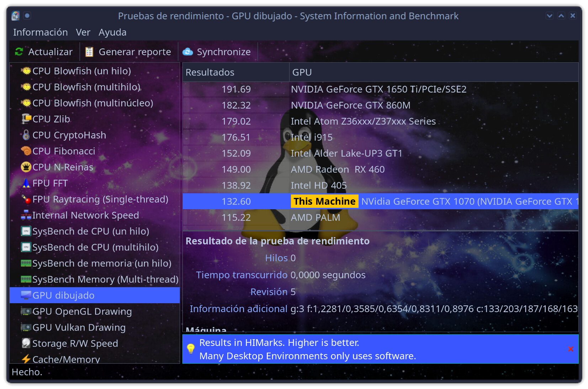Dismiss the HIMarks hint banner
Screen dimensions: 588x389
[x=571, y=349]
